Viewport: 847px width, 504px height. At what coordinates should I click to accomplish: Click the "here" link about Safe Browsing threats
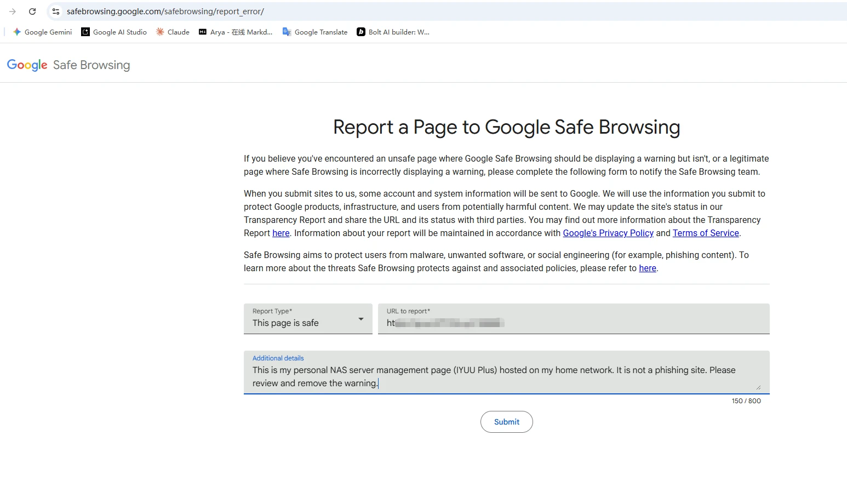tap(647, 268)
